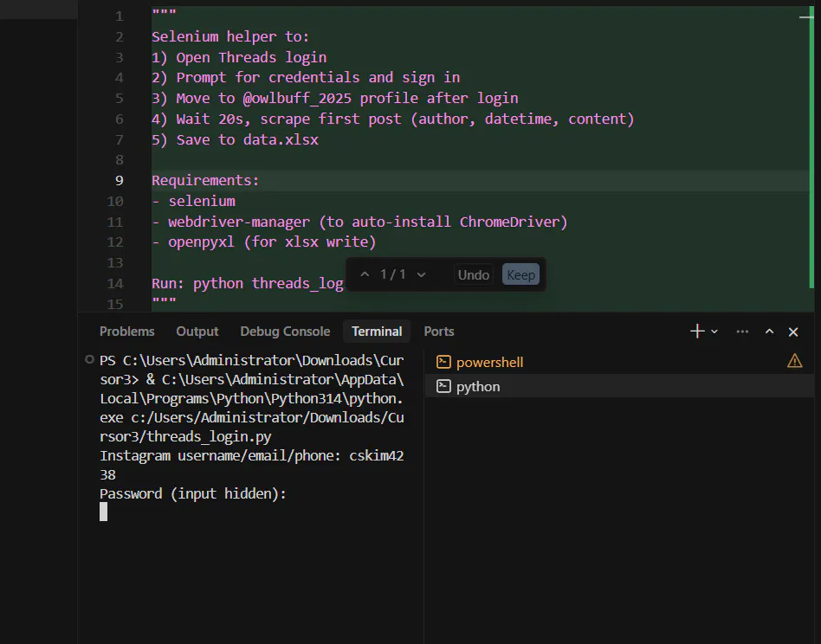
Task: Click line number 1 in the gutter
Action: tap(120, 16)
